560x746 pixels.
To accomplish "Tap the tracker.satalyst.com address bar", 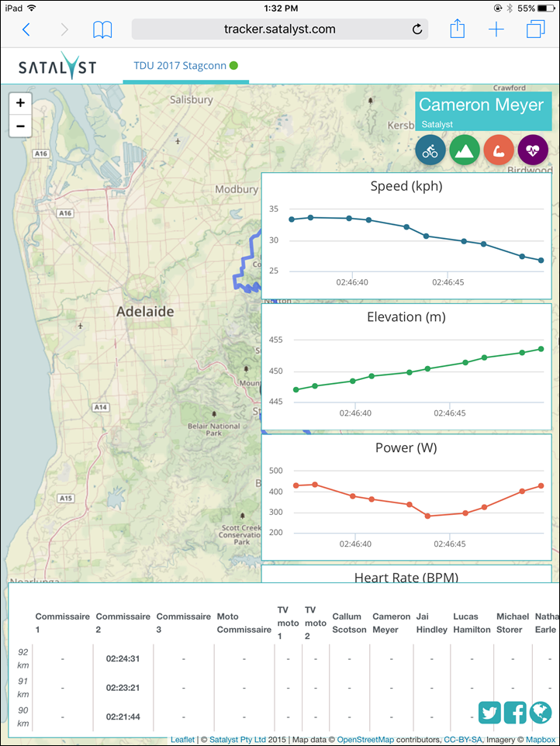I will pos(279,29).
